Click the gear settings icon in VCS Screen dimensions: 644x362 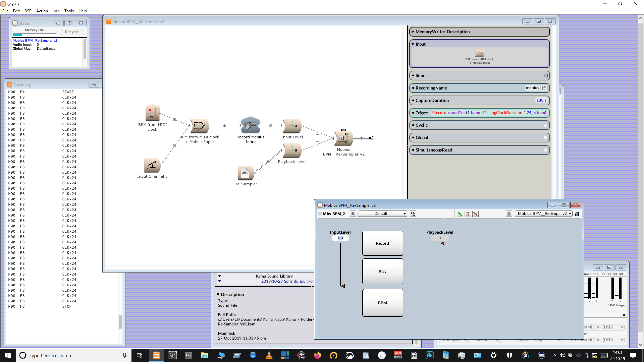click(x=509, y=214)
